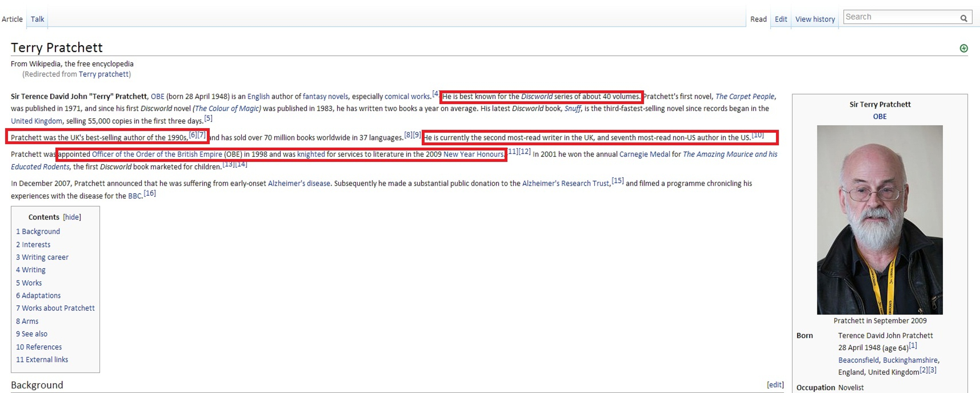Follow the Discworld series link
The height and width of the screenshot is (393, 980).
tap(536, 96)
